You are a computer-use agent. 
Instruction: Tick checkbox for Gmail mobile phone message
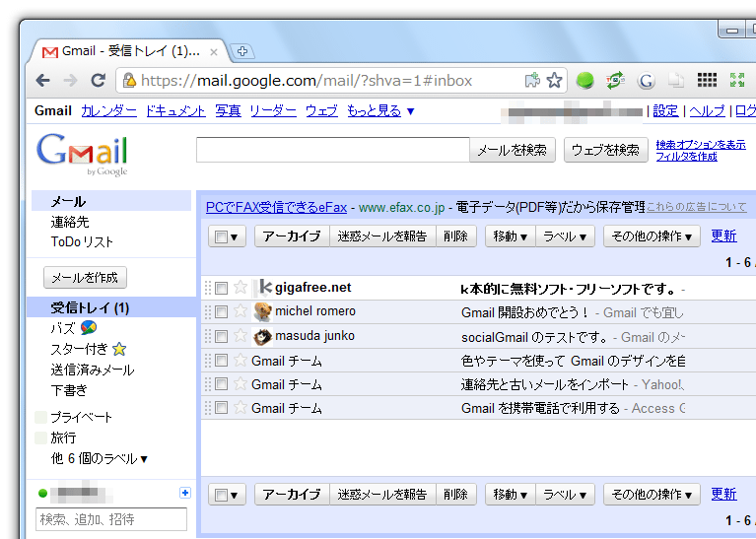click(222, 408)
